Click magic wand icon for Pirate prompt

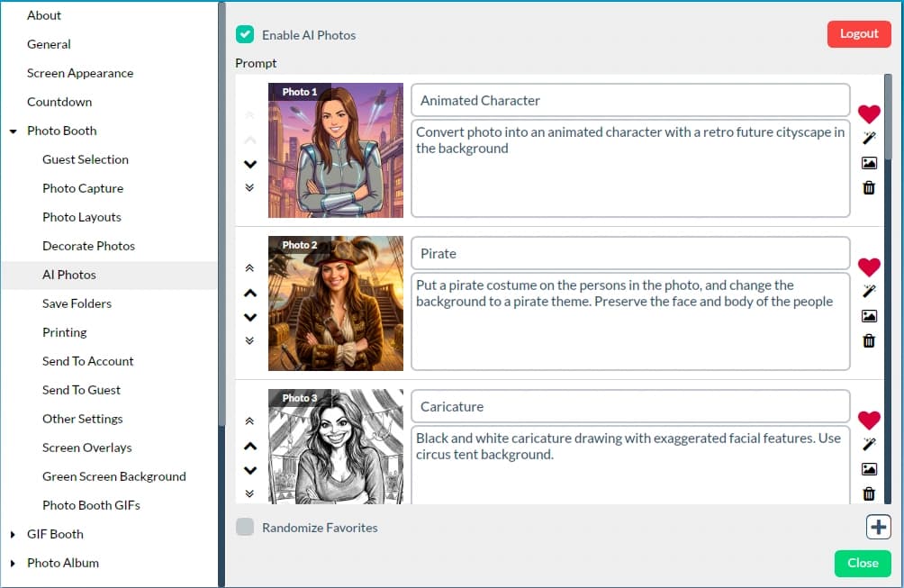869,291
